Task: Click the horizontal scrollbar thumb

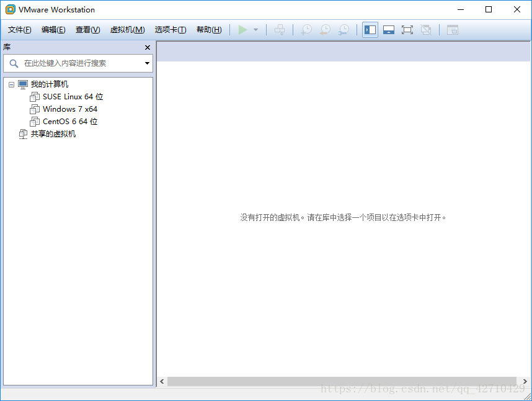Action: 342,381
